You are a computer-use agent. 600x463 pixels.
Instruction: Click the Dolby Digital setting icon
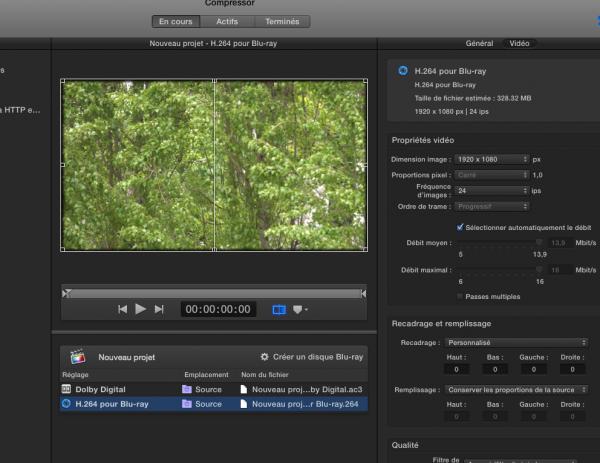point(66,389)
